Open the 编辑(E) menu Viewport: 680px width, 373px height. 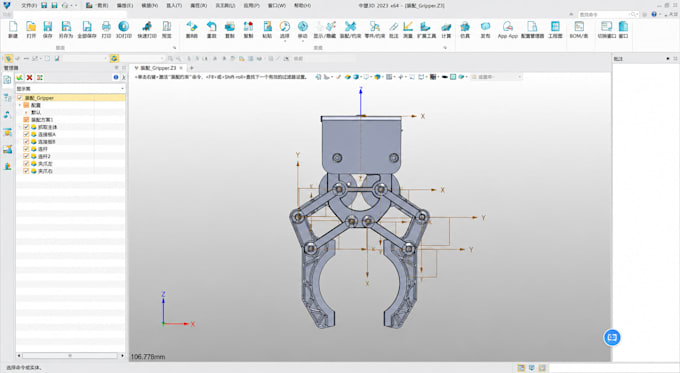(x=125, y=6)
